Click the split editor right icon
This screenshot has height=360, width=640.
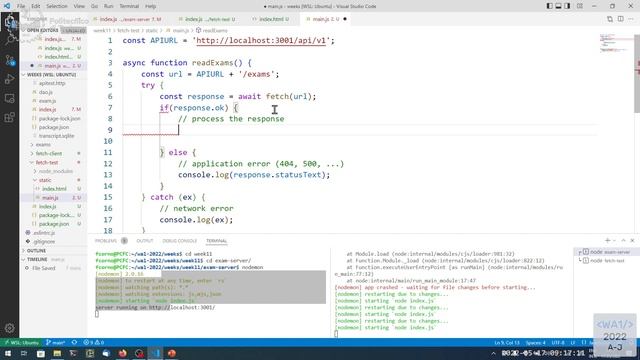620,19
